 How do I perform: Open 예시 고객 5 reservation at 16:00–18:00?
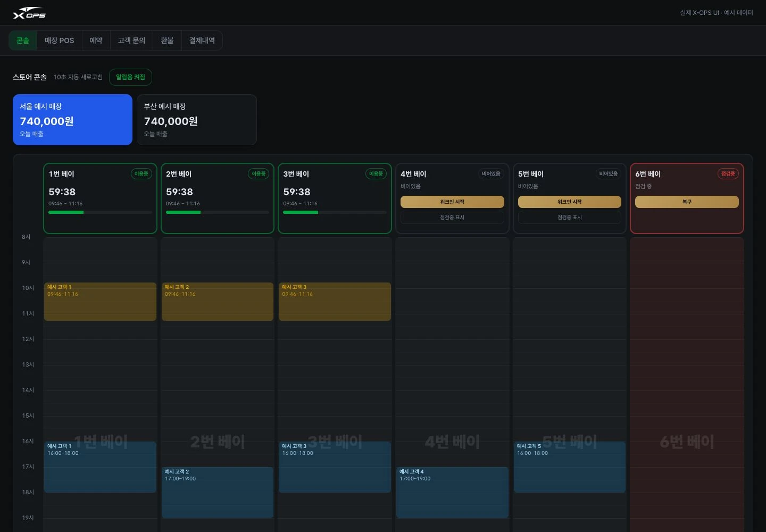(x=570, y=467)
